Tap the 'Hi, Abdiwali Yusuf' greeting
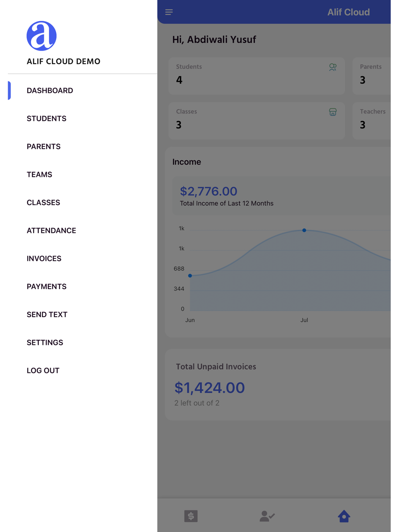399x532 pixels. 214,39
